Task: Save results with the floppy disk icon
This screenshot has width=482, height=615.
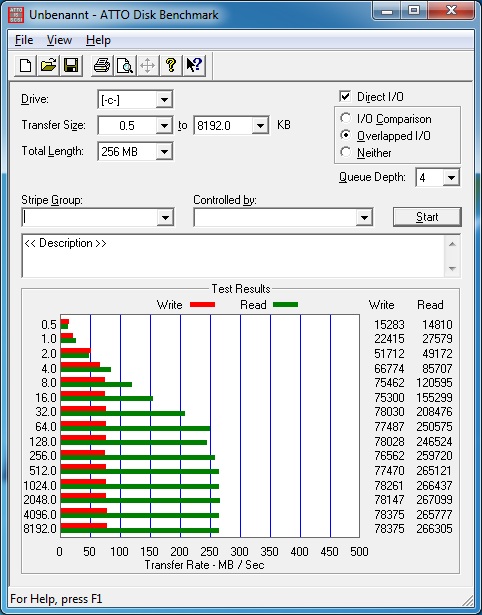Action: click(x=71, y=65)
